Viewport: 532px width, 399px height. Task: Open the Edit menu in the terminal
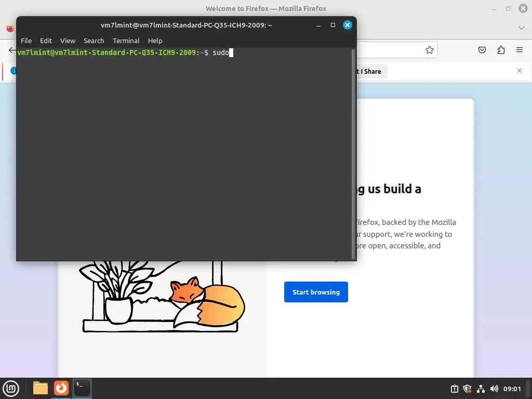pyautogui.click(x=46, y=41)
